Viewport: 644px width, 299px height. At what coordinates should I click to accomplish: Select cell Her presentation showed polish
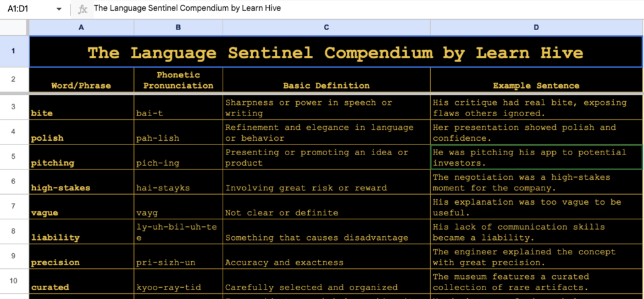536,132
